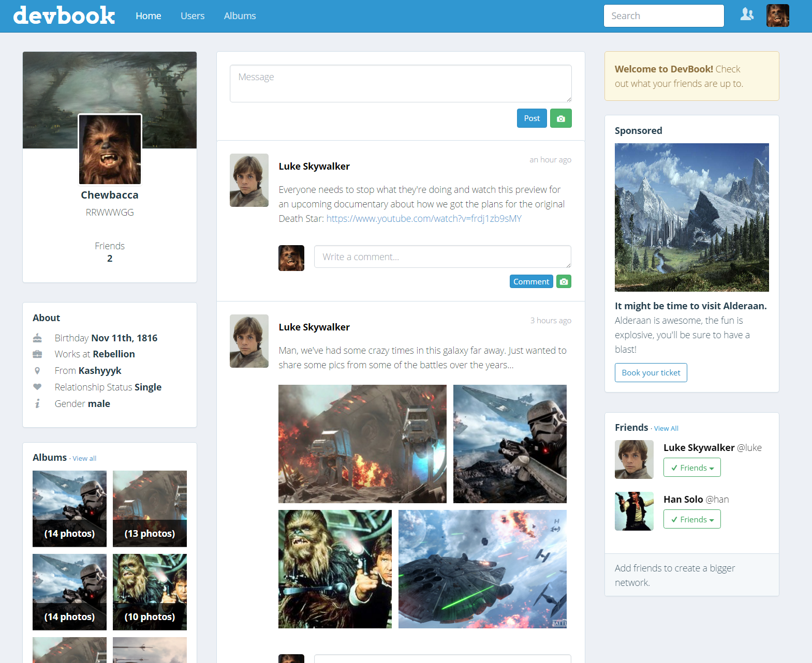Open Luke Skywalker's avatar on 3 hours post
Image resolution: width=812 pixels, height=663 pixels.
[x=249, y=341]
